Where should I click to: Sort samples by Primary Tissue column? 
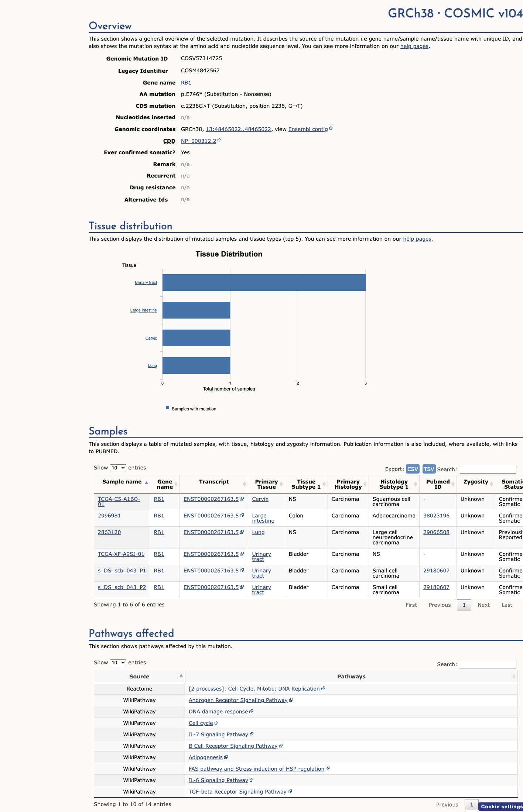tap(266, 484)
